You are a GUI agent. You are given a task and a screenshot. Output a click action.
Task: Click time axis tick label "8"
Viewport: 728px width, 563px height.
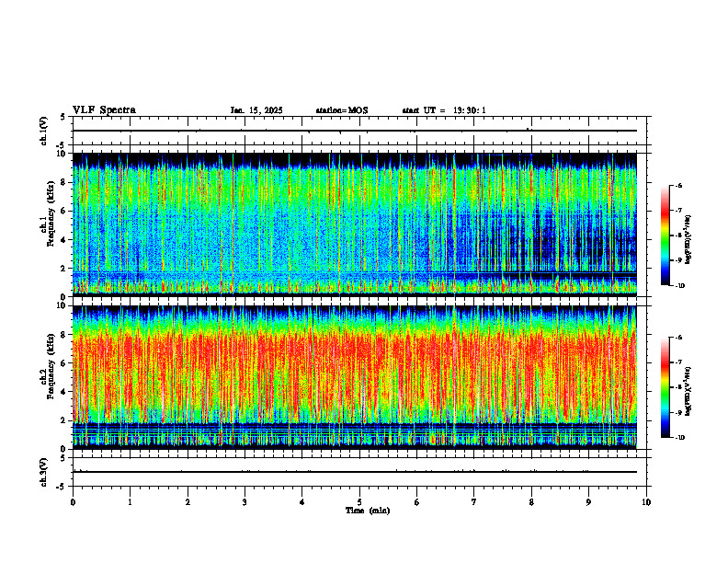point(531,502)
